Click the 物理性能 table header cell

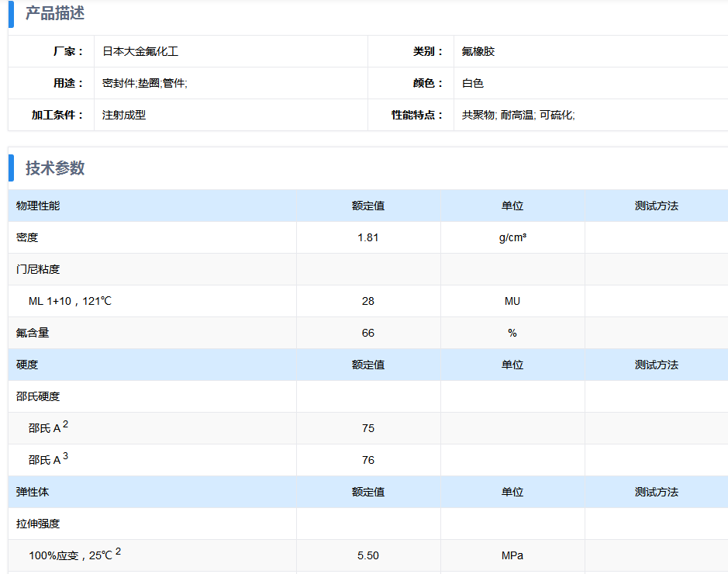(38, 206)
